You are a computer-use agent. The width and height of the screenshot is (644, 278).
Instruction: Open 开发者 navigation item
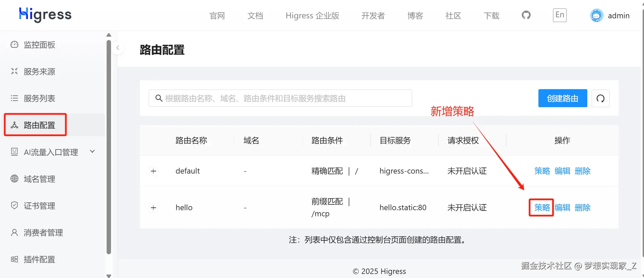[x=373, y=16]
